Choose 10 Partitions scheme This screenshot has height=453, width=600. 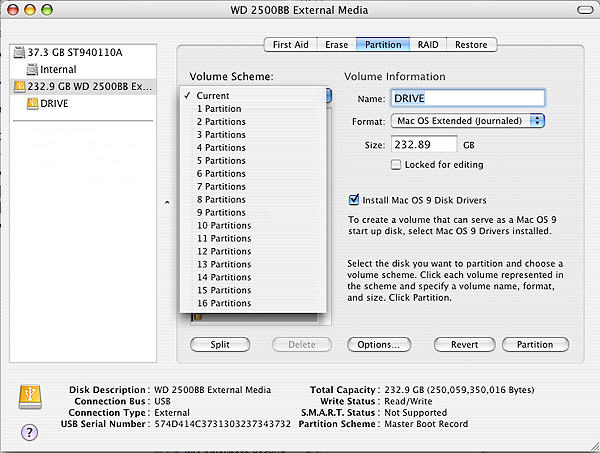tap(253, 226)
